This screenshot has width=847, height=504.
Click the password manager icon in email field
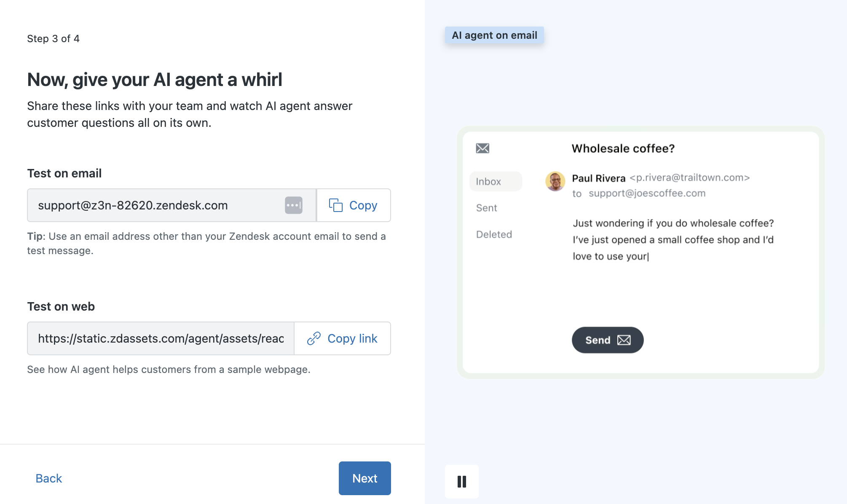click(293, 205)
